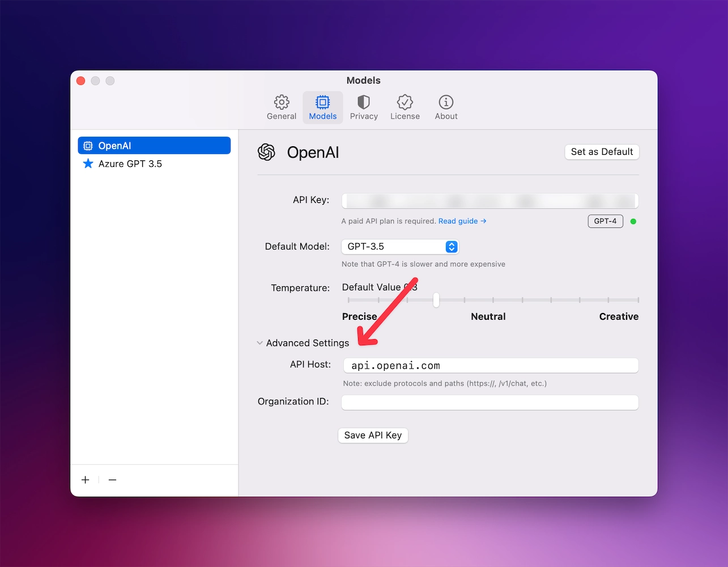Click the Models chip icon in toolbar
This screenshot has width=728, height=567.
pyautogui.click(x=322, y=103)
